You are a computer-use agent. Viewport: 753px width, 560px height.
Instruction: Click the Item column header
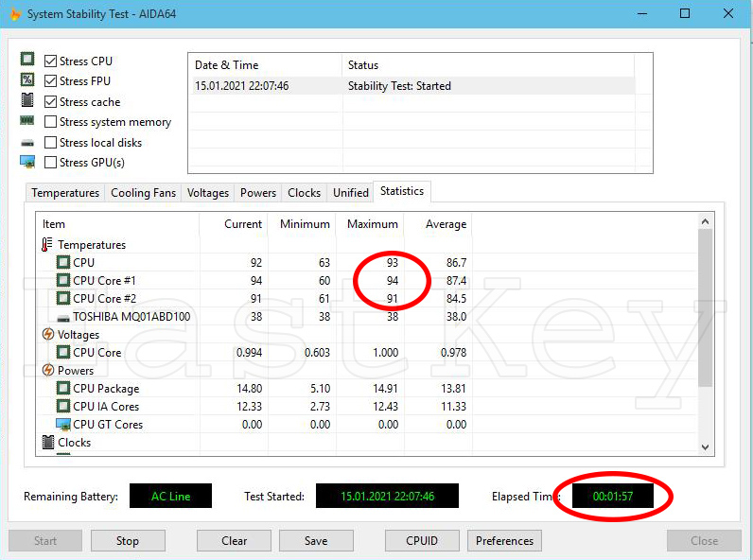pyautogui.click(x=117, y=224)
